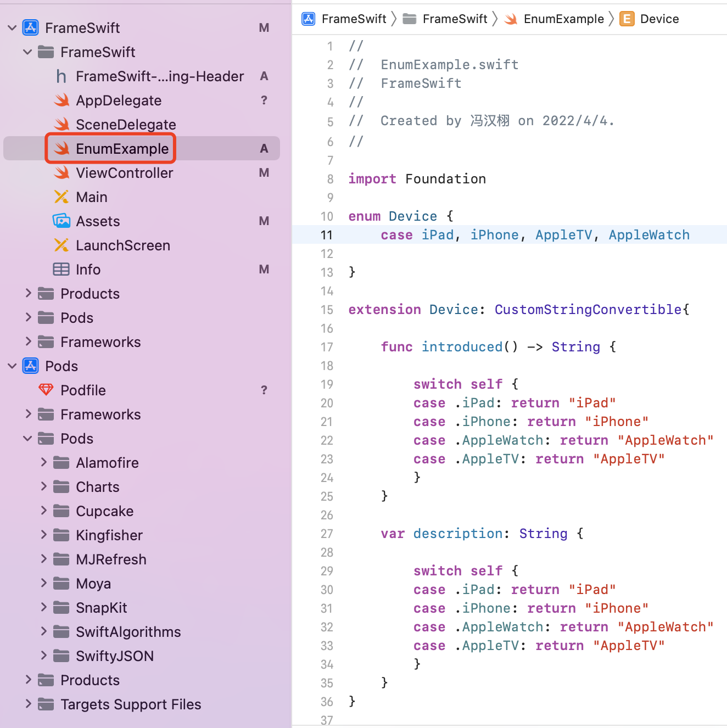Expand the MJRefresh pod folder
Screen dimensions: 727x728
click(43, 559)
